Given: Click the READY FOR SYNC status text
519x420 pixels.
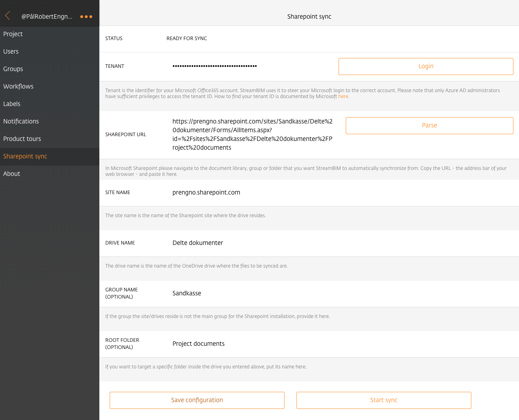Looking at the screenshot, I should pyautogui.click(x=187, y=39).
